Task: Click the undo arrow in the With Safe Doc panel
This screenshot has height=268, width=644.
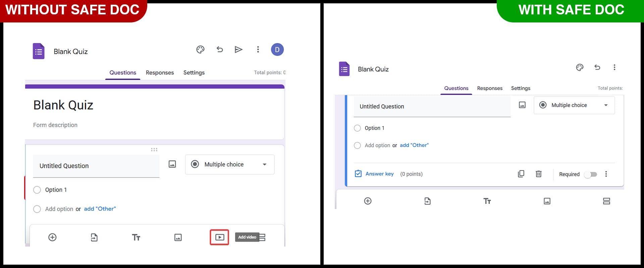Action: click(x=597, y=67)
